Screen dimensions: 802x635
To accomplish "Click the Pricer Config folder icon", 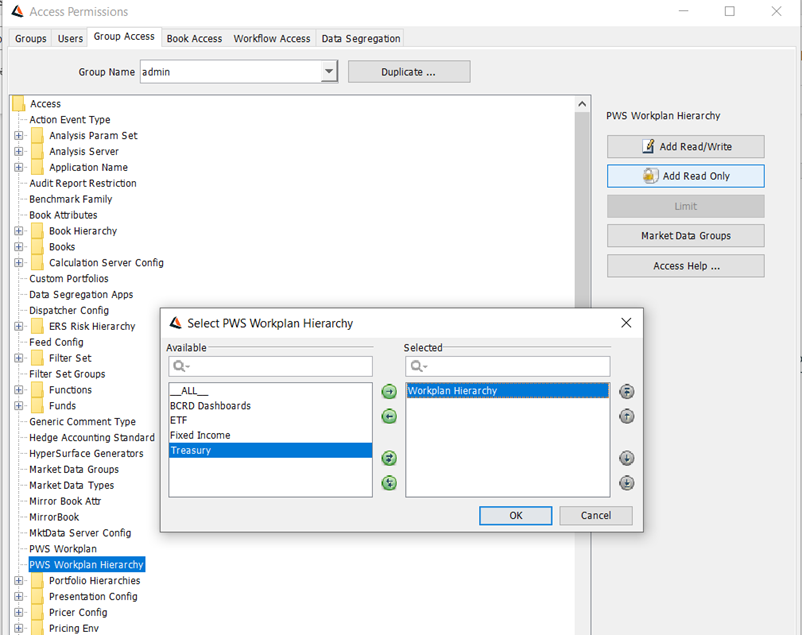I will 37,612.
